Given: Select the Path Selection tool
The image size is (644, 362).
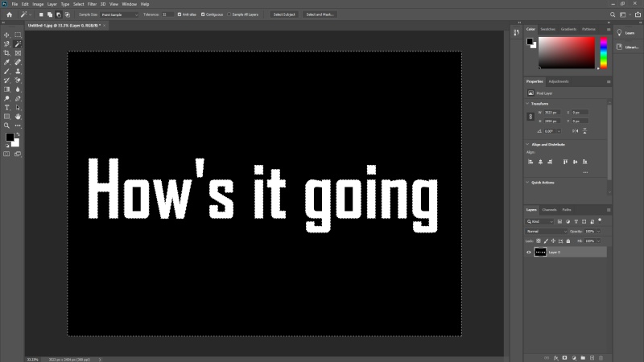Looking at the screenshot, I should (18, 108).
